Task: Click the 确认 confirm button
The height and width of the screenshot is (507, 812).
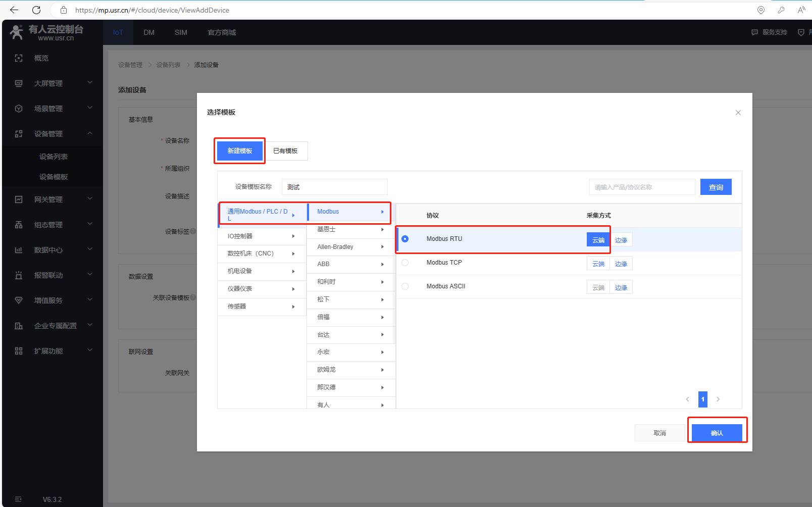Action: 717,433
